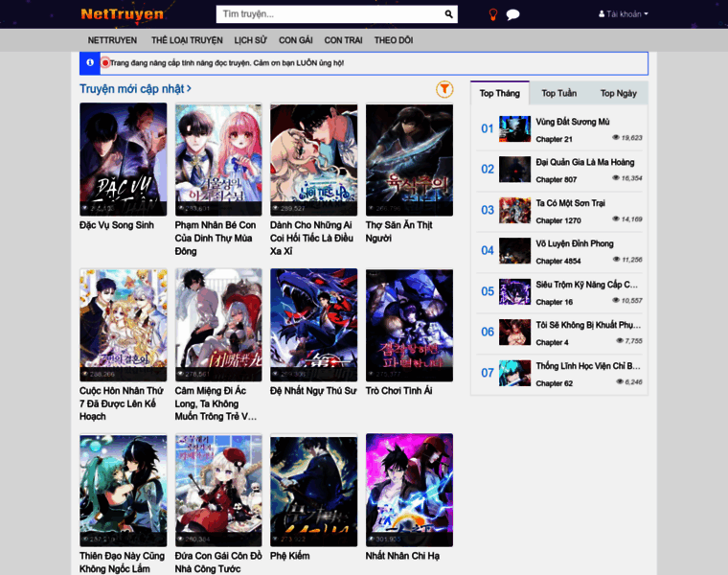Open the orange filter icon
The image size is (728, 575).
pos(444,89)
